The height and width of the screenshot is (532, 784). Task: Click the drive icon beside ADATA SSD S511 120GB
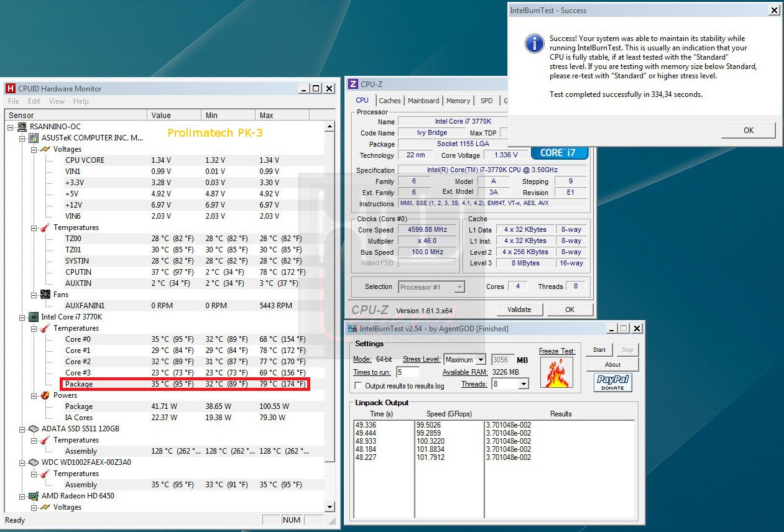tap(34, 429)
